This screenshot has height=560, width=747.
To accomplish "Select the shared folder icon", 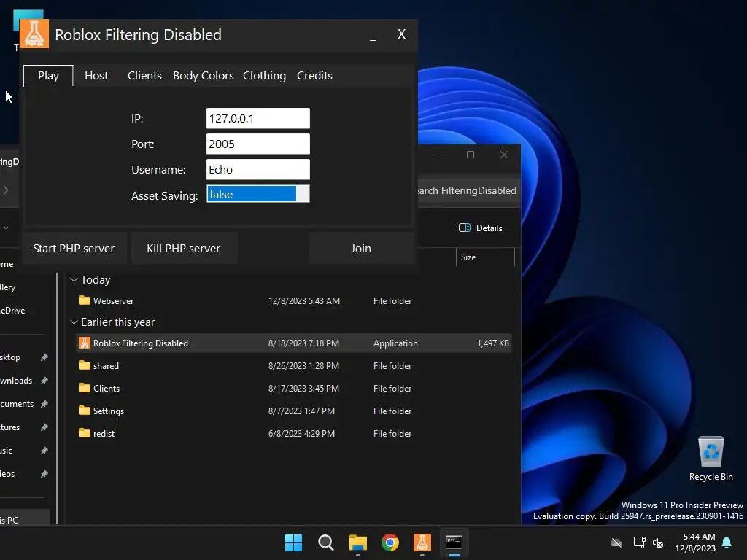I will point(85,366).
